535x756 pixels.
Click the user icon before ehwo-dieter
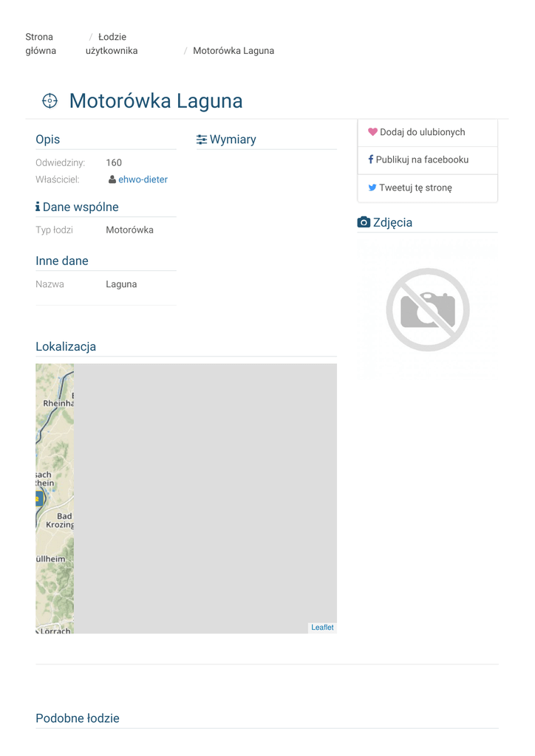(x=112, y=179)
